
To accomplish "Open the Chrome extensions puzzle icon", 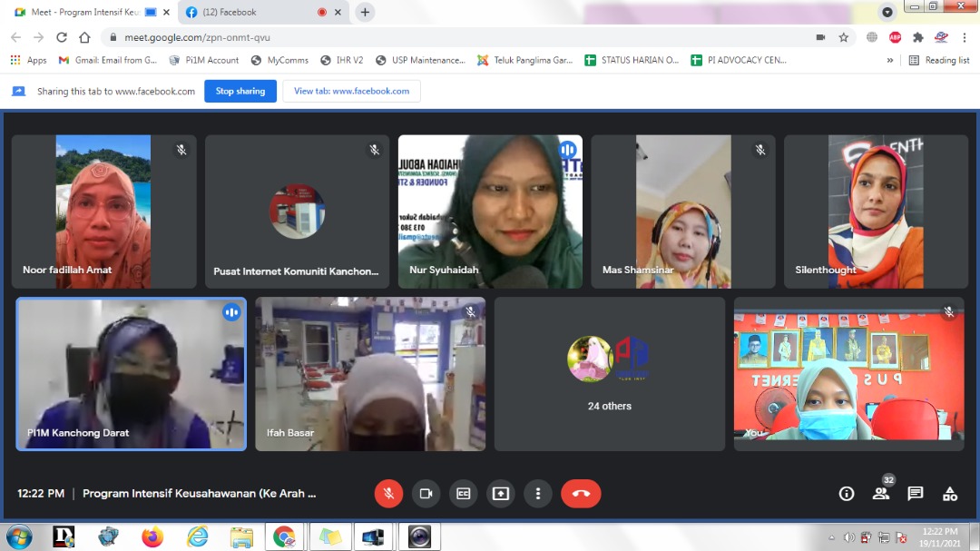I will pyautogui.click(x=917, y=37).
